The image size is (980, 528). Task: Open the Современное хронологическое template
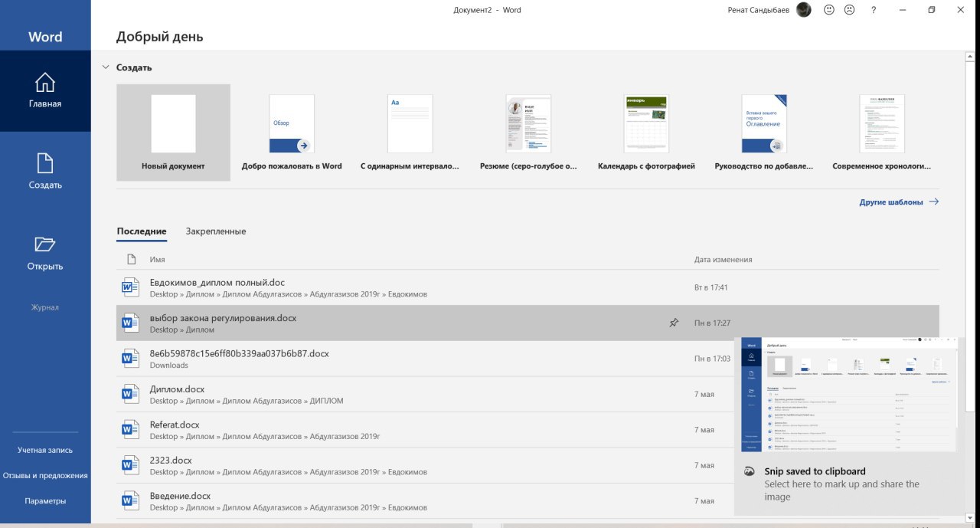882,132
